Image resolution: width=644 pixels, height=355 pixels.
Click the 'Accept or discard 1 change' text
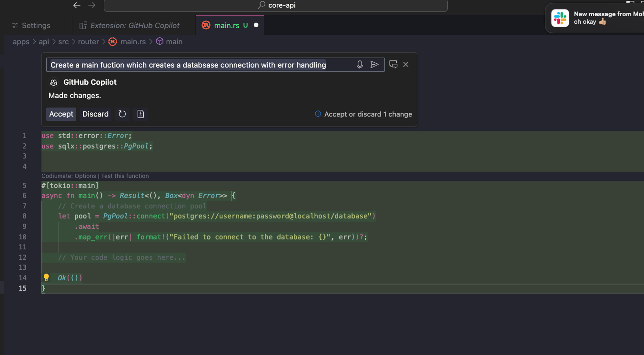click(x=368, y=114)
